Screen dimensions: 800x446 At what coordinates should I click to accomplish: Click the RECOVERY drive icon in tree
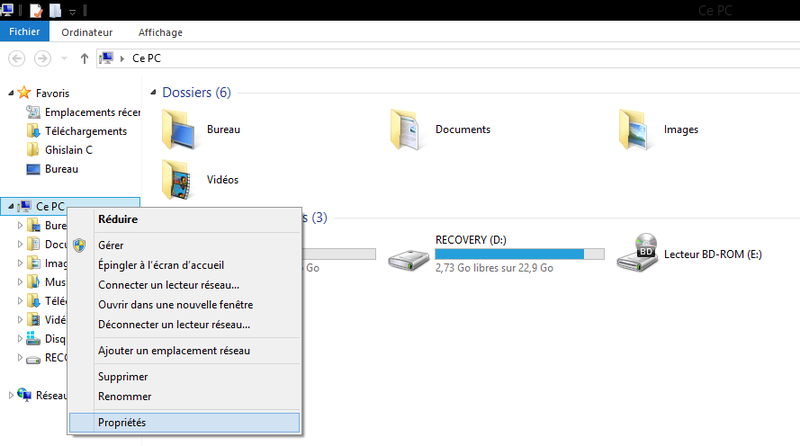[x=33, y=358]
